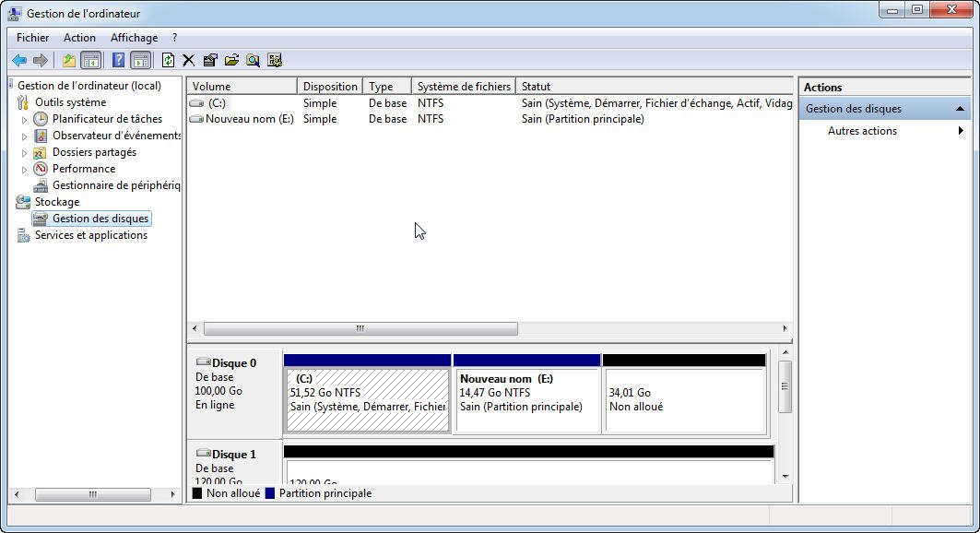Select the (C:) 51,52 Go NTFS partition block
Screen dimensions: 980x533
click(x=368, y=400)
